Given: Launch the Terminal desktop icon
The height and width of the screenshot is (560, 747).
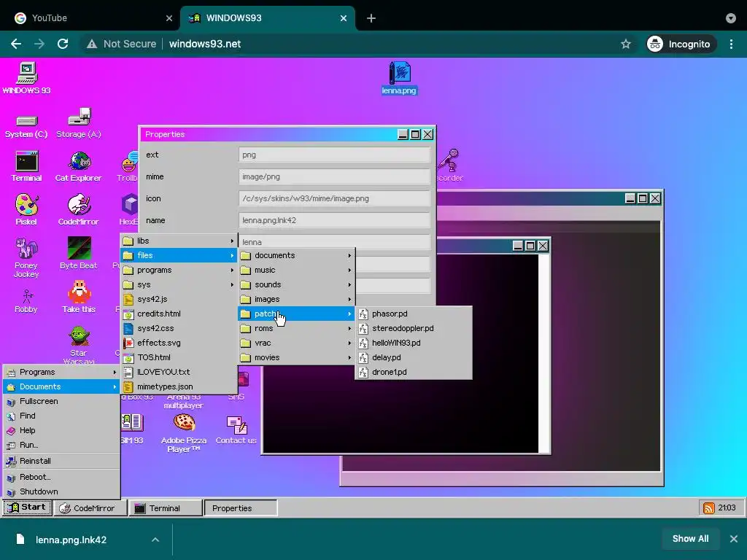Looking at the screenshot, I should pyautogui.click(x=27, y=167).
